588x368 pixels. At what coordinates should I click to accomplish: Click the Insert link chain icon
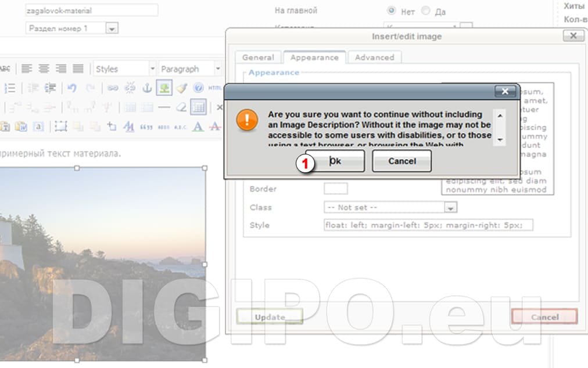113,88
